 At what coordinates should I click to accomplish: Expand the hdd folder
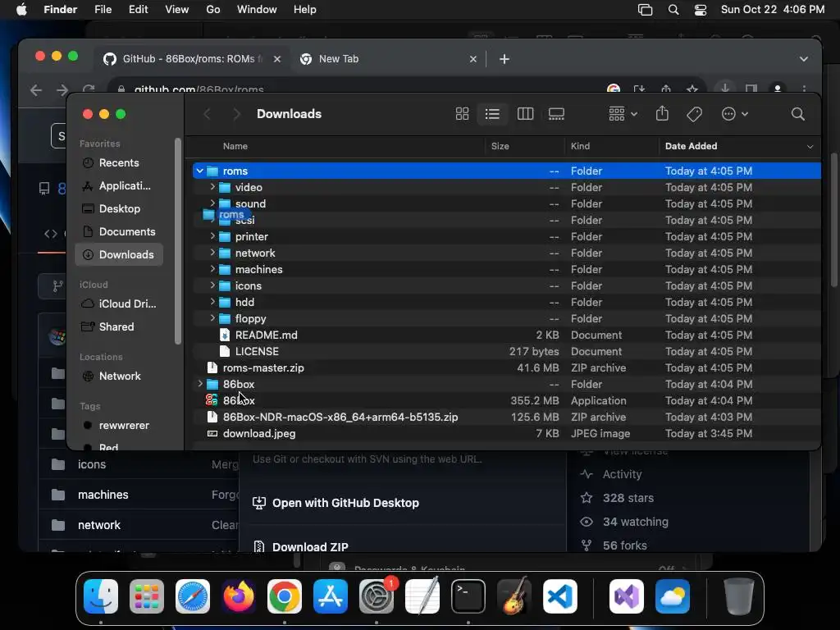tap(212, 302)
